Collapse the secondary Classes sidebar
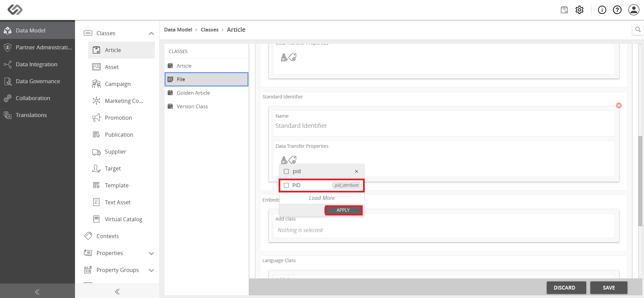644x298 pixels. pos(117,292)
